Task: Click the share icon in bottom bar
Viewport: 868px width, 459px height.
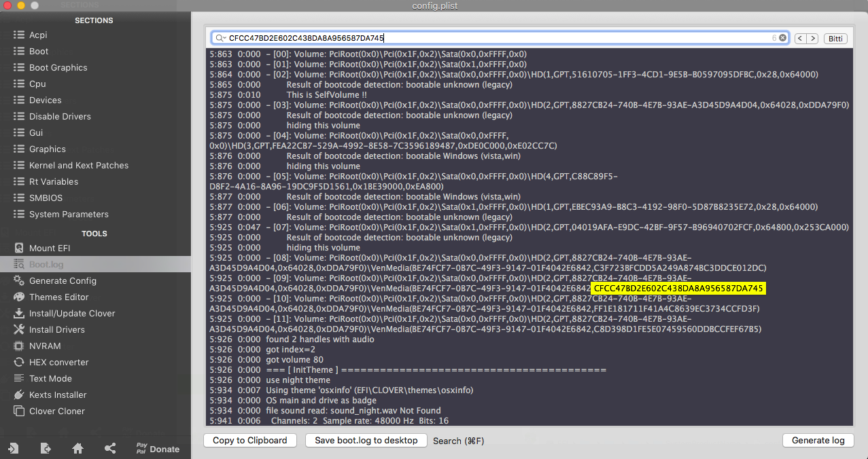Action: [110, 448]
